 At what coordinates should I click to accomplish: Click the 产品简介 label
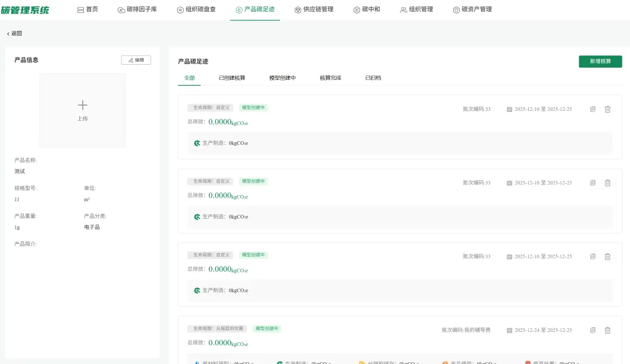click(x=25, y=244)
